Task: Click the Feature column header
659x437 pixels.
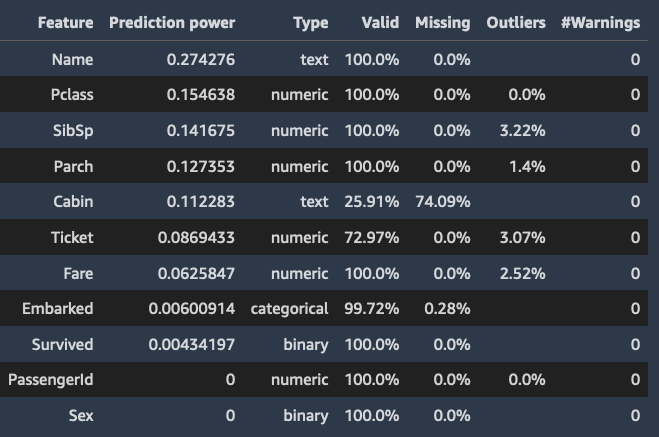Action: pos(65,22)
